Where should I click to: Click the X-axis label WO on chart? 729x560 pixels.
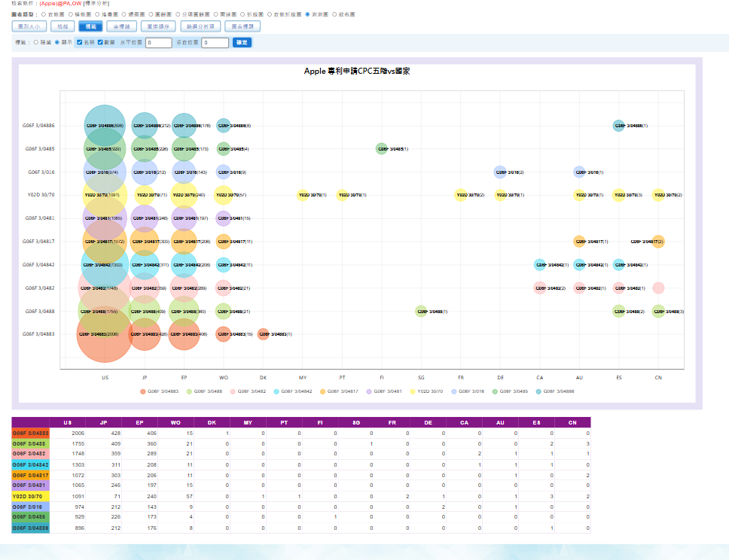[224, 378]
